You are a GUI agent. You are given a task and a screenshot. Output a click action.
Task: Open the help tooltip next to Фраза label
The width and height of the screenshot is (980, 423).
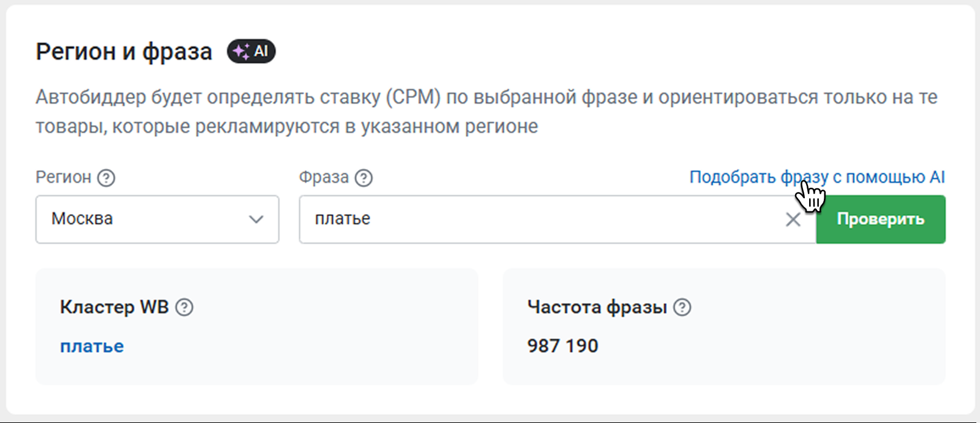coord(364,178)
